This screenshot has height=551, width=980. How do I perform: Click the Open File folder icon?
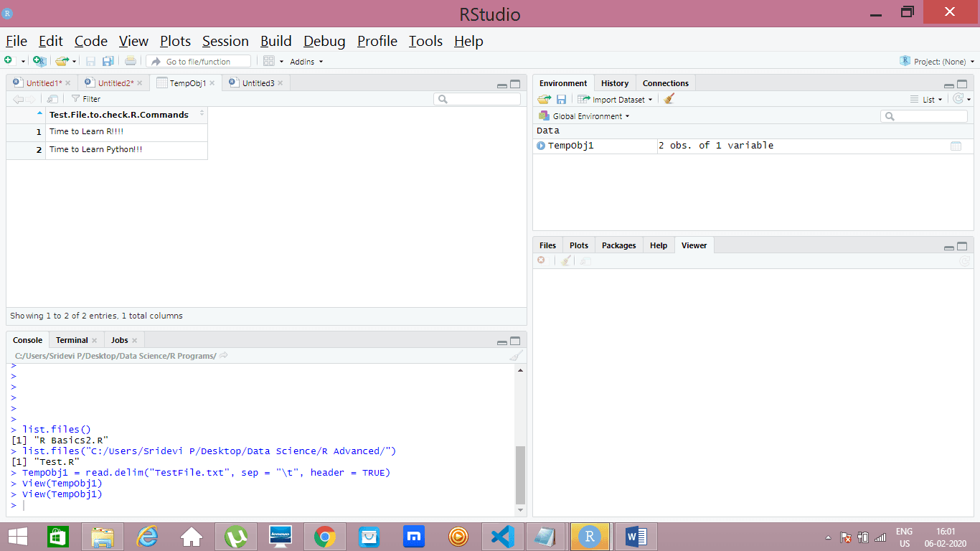click(62, 61)
